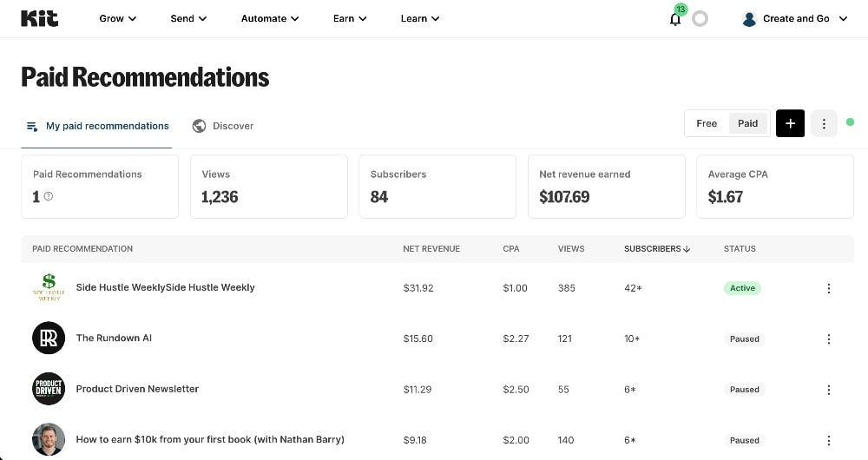Viewport: 868px width, 460px height.
Task: Expand the Earn menu
Action: click(x=349, y=18)
